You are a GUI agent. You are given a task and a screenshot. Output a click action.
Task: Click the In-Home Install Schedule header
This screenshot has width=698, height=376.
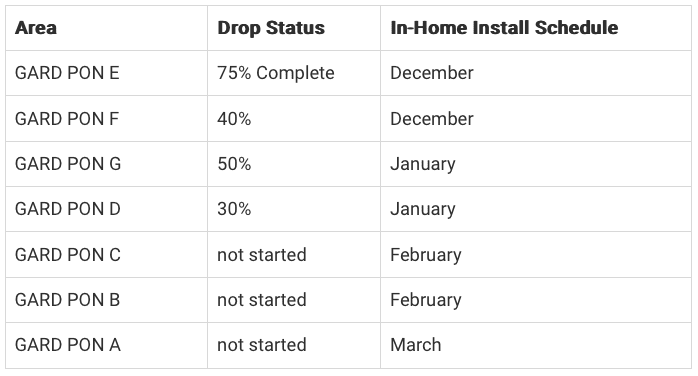[504, 28]
